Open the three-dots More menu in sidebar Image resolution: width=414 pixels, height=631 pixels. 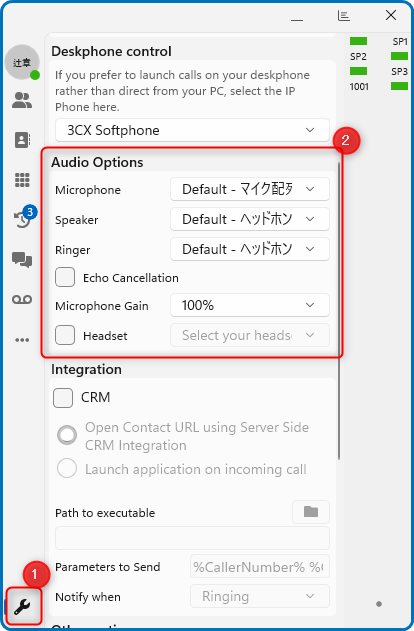(22, 340)
